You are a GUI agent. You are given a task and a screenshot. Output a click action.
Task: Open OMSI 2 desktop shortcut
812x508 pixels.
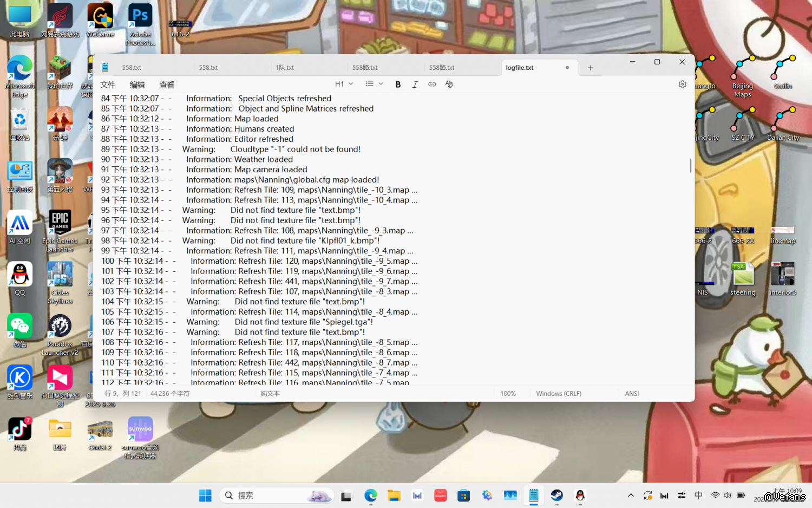[x=100, y=434]
